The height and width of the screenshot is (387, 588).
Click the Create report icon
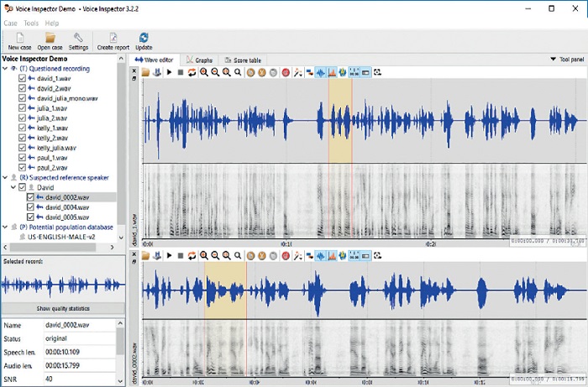click(112, 38)
